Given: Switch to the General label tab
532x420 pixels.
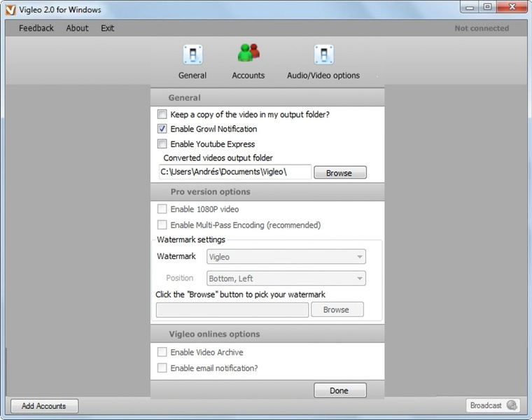Looking at the screenshot, I should click(x=192, y=76).
